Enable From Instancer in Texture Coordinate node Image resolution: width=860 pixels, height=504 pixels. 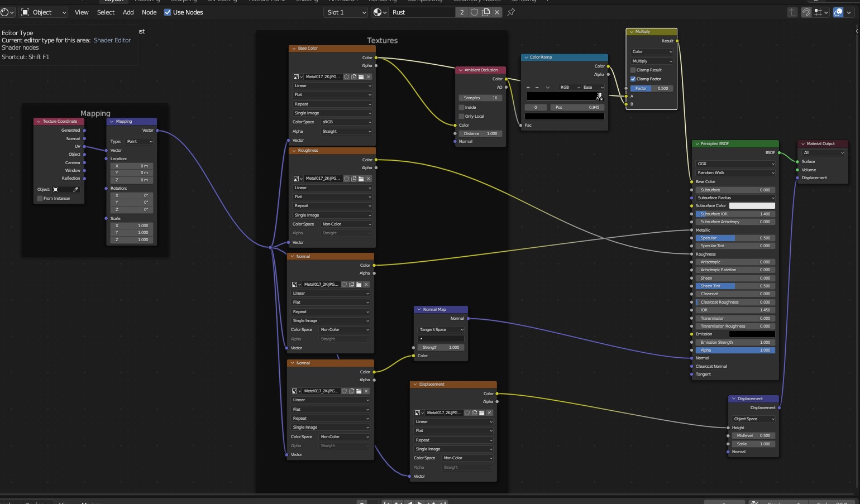[x=40, y=198]
